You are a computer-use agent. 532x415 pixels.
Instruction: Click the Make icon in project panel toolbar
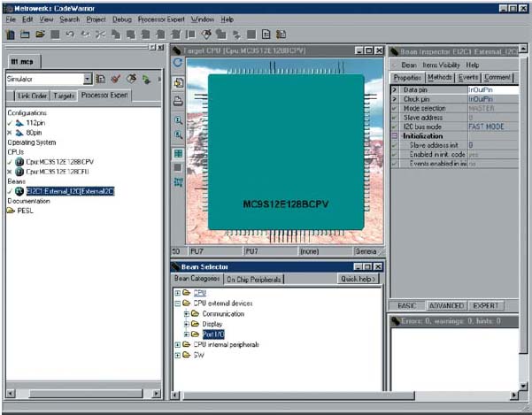click(x=131, y=79)
